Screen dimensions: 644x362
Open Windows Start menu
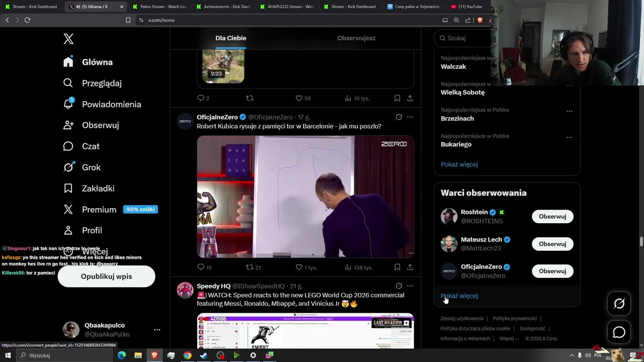[8, 355]
